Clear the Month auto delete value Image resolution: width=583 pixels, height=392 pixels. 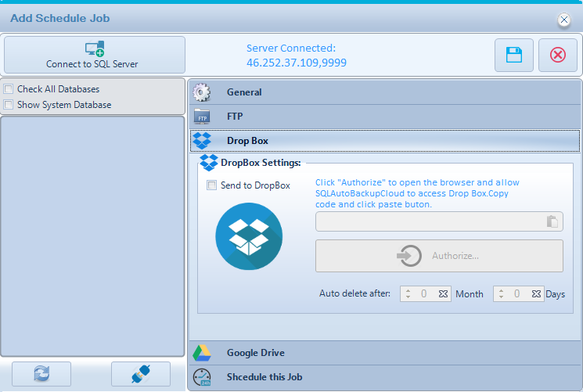tap(443, 294)
